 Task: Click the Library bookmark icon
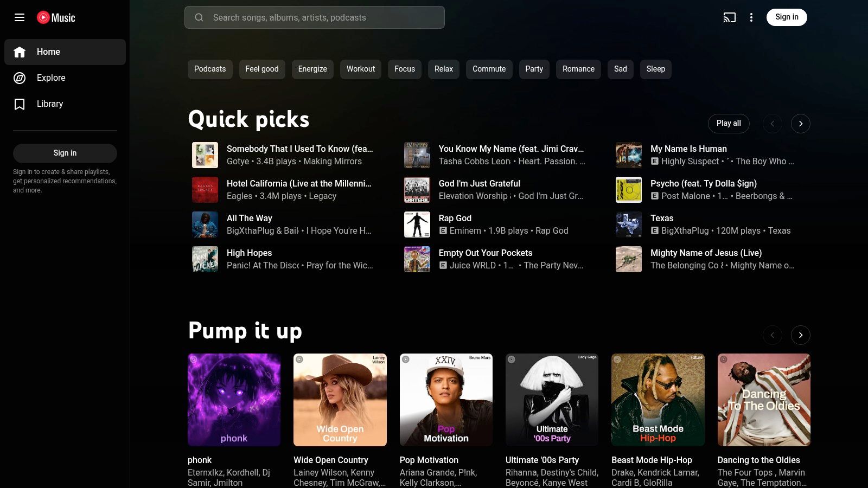click(x=20, y=104)
